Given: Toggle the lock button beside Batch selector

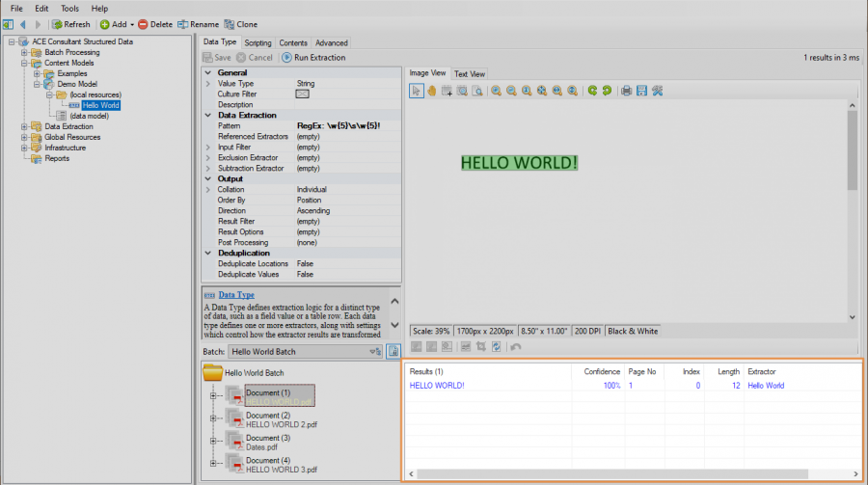Looking at the screenshot, I should pos(393,352).
